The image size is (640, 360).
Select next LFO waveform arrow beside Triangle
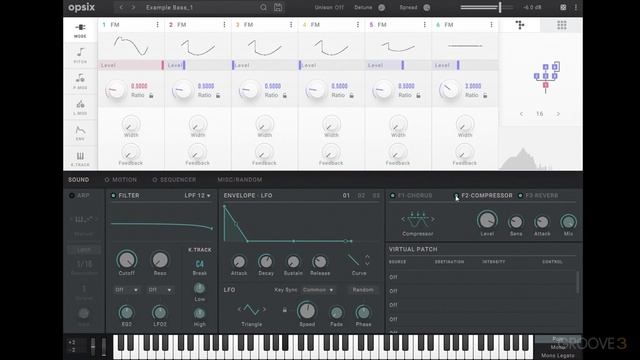click(264, 310)
